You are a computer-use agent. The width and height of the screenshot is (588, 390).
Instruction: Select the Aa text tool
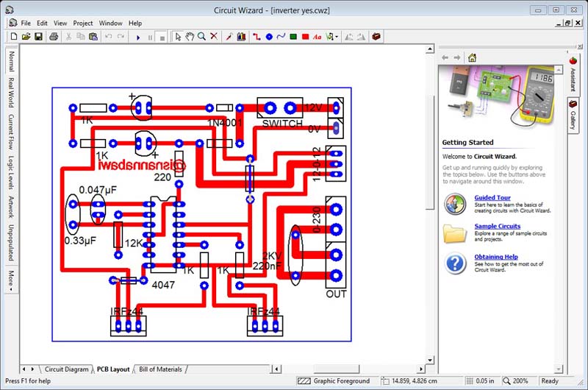(x=318, y=37)
